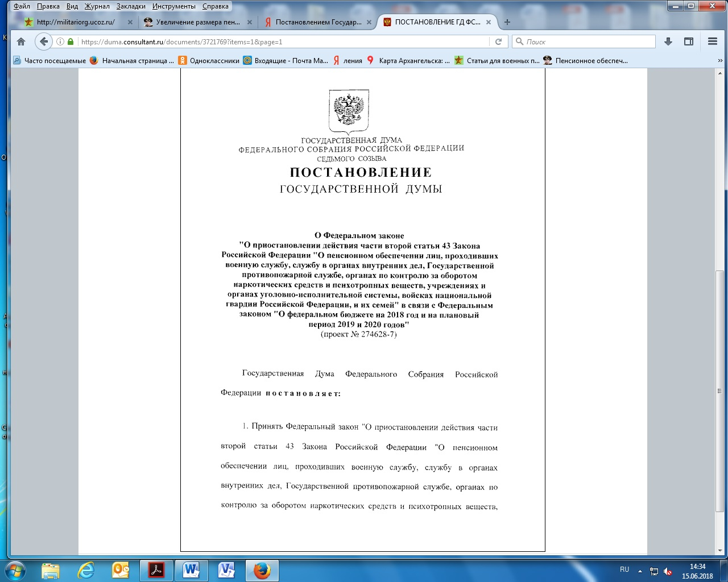Click the Поиск search field

[x=589, y=41]
